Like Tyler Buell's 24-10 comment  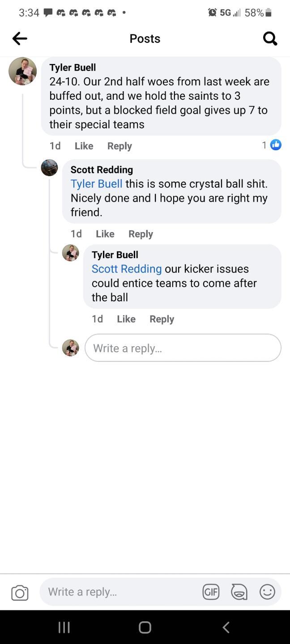84,146
